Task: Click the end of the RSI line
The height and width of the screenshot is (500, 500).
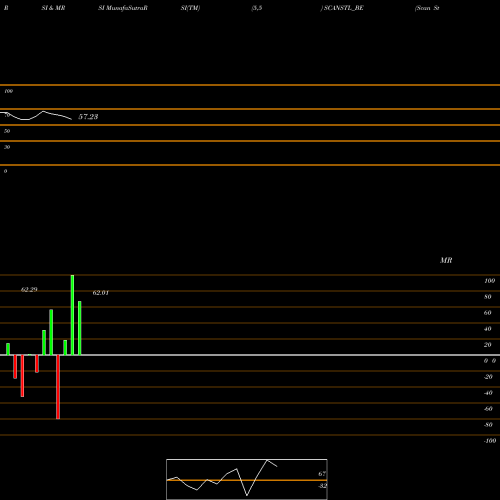Action: (71, 119)
